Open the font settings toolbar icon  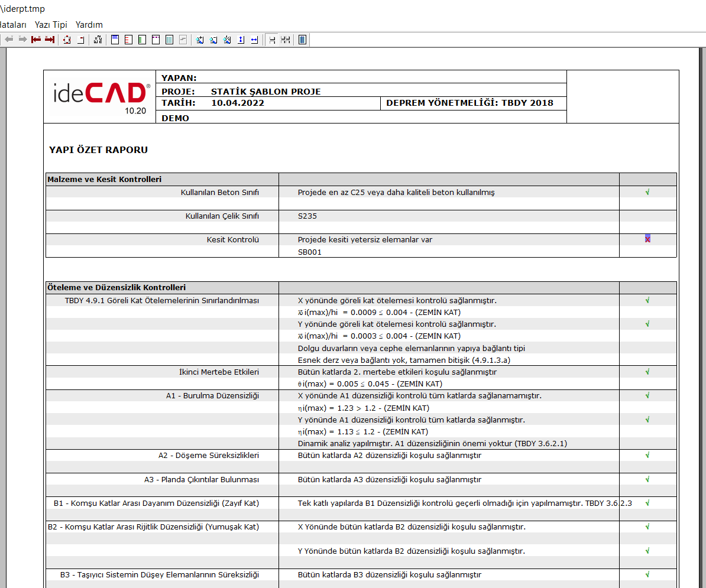[98, 40]
